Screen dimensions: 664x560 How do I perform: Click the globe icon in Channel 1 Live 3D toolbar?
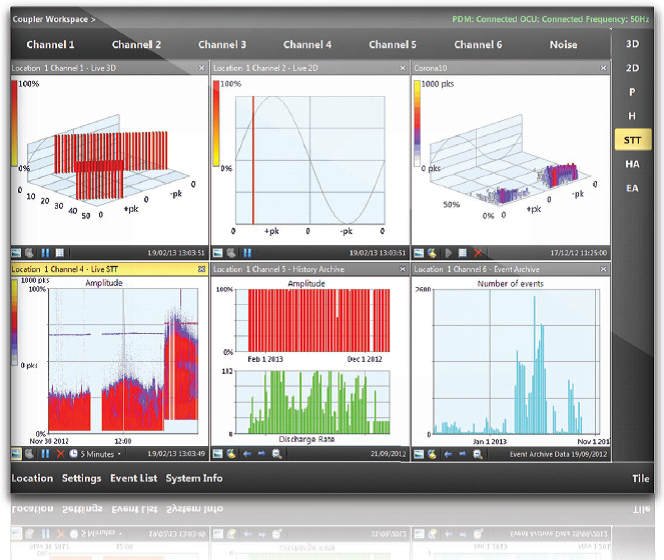click(x=30, y=253)
